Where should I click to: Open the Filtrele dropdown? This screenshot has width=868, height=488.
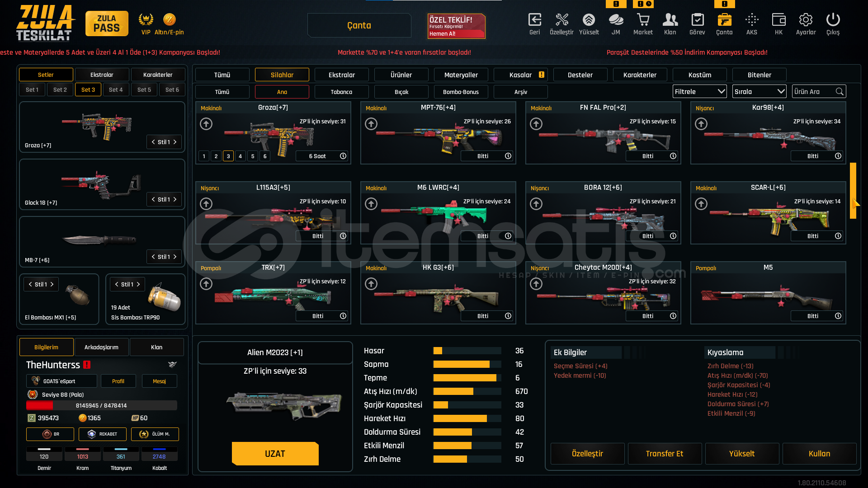(699, 91)
